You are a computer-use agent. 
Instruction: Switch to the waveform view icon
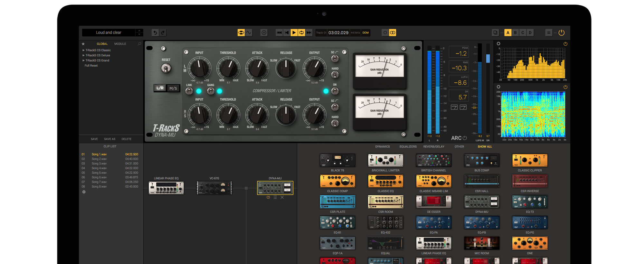[x=249, y=33]
